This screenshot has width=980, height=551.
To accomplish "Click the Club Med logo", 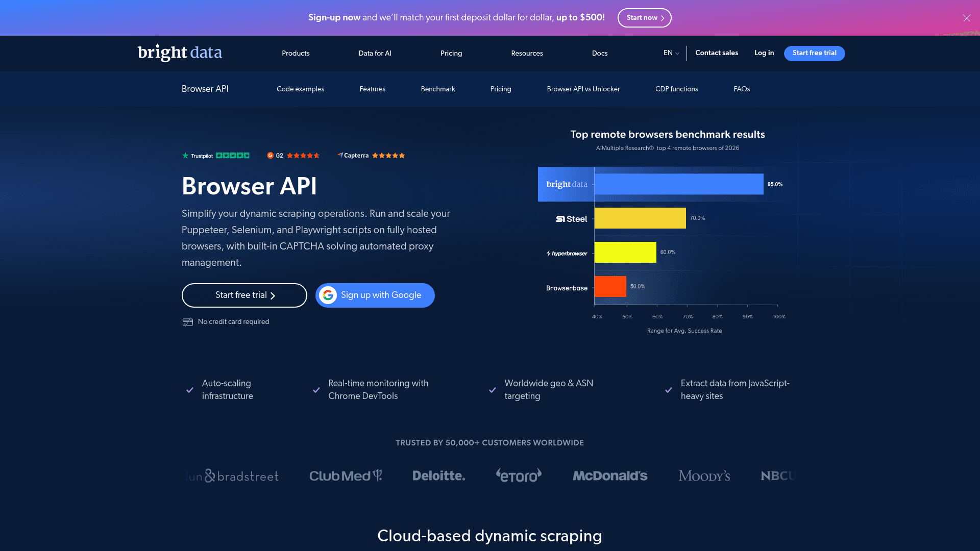I will tap(346, 476).
